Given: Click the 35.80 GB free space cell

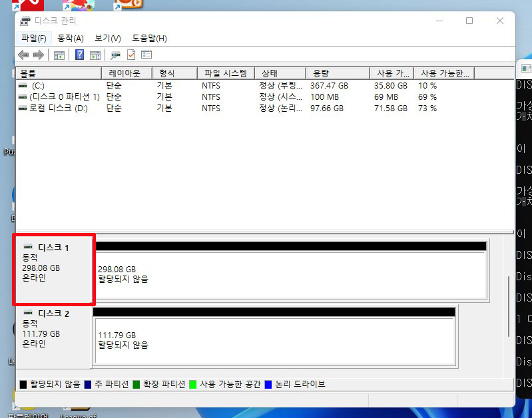Looking at the screenshot, I should 391,86.
